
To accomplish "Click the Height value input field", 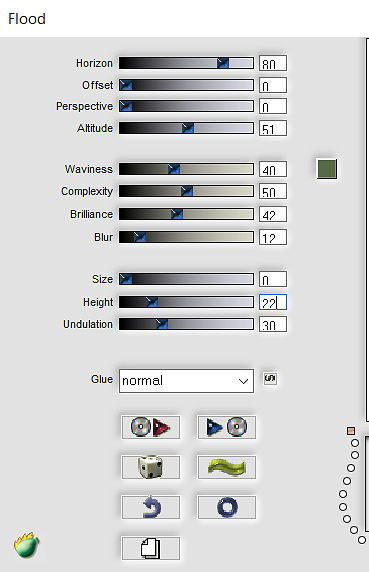I will pos(273,302).
